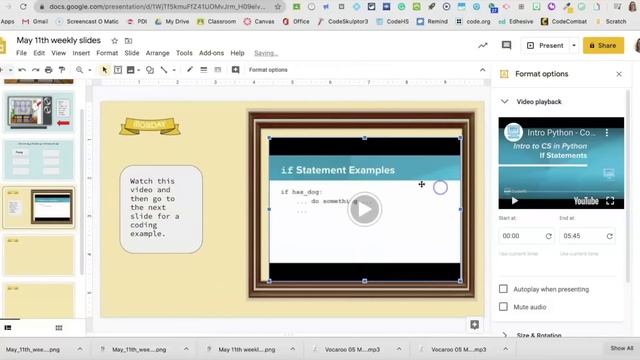Select the arrow cursor tool
This screenshot has width=640, height=360.
coord(104,70)
